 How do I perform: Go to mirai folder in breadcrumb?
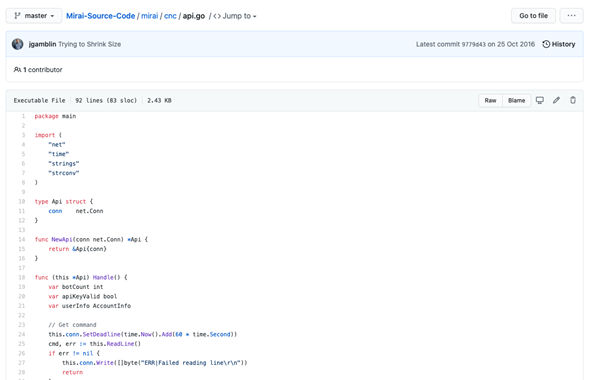tap(149, 16)
